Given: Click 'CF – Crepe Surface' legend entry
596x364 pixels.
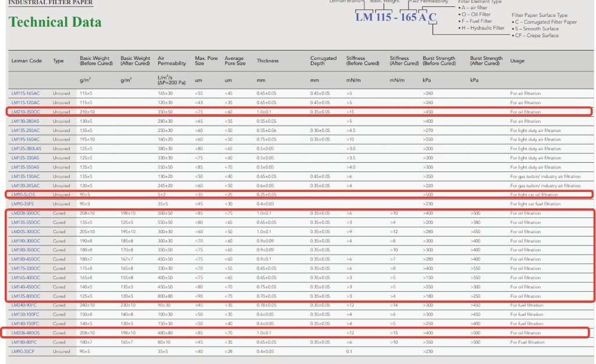Looking at the screenshot, I should point(535,35).
